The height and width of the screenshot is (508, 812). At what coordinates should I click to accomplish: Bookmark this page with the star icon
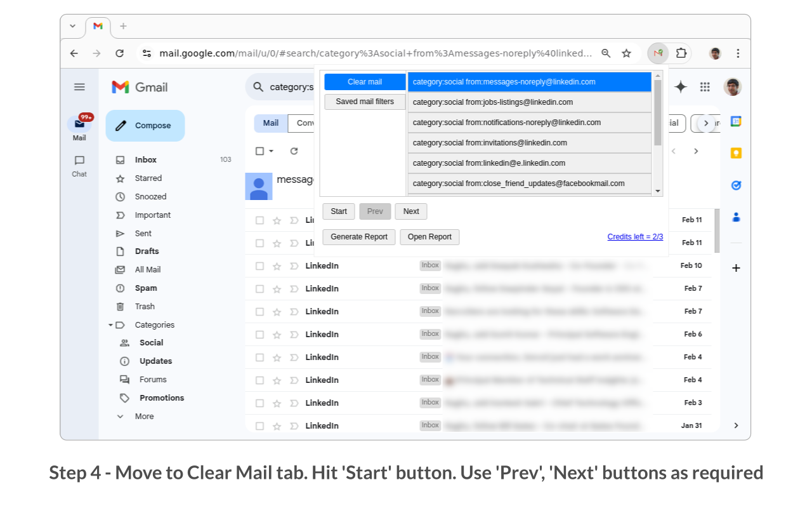[626, 53]
